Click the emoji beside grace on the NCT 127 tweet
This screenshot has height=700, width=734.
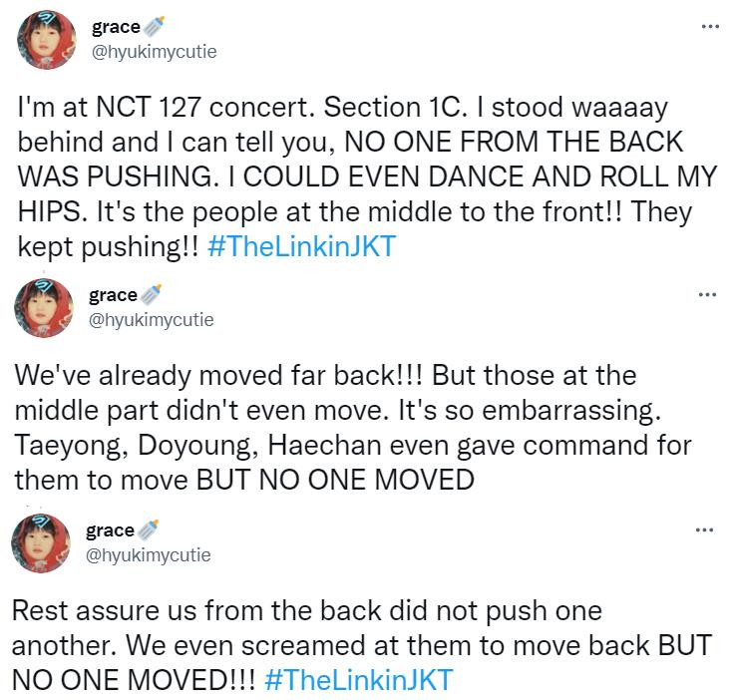[153, 27]
